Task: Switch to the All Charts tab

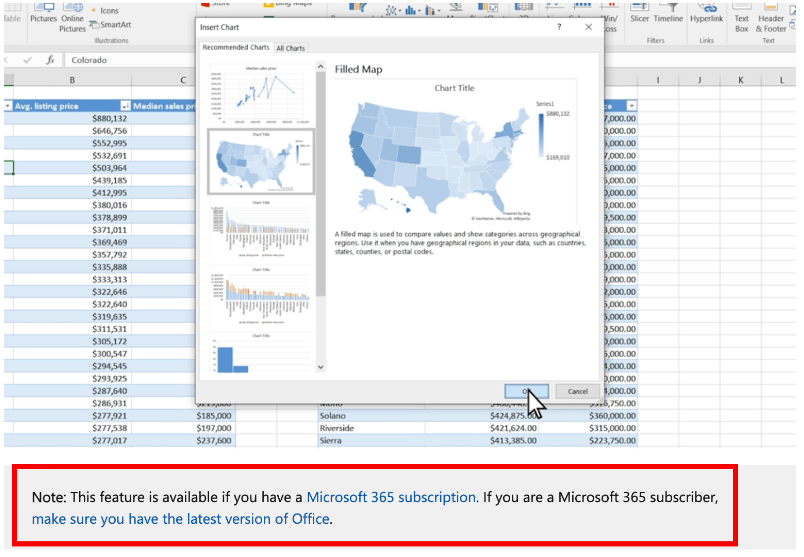Action: click(291, 48)
